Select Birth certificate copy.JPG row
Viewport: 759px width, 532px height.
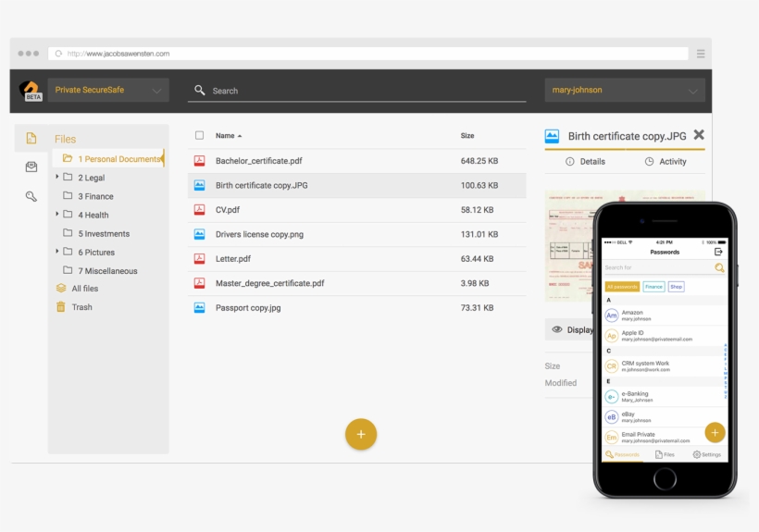pyautogui.click(x=356, y=185)
